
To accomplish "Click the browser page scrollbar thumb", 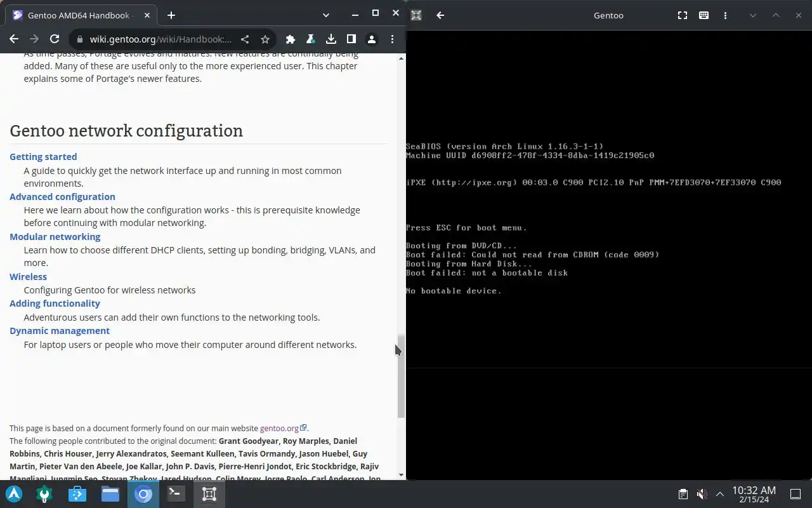I will click(401, 376).
